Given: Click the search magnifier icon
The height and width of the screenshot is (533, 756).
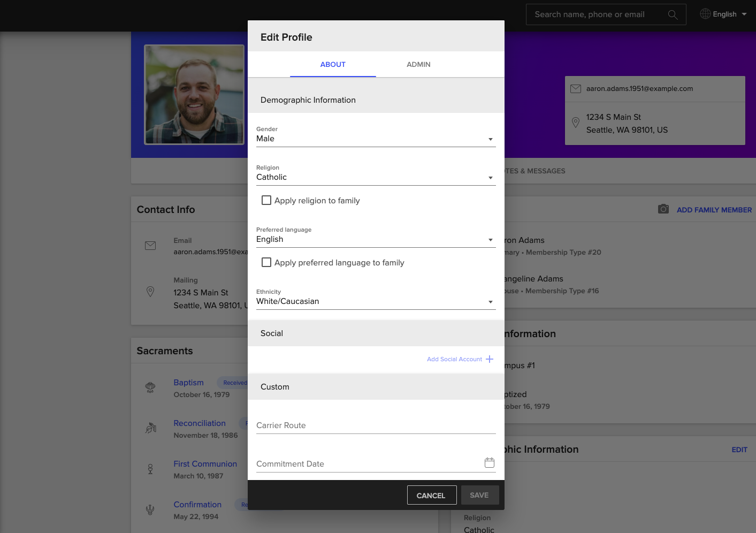Looking at the screenshot, I should (x=673, y=14).
